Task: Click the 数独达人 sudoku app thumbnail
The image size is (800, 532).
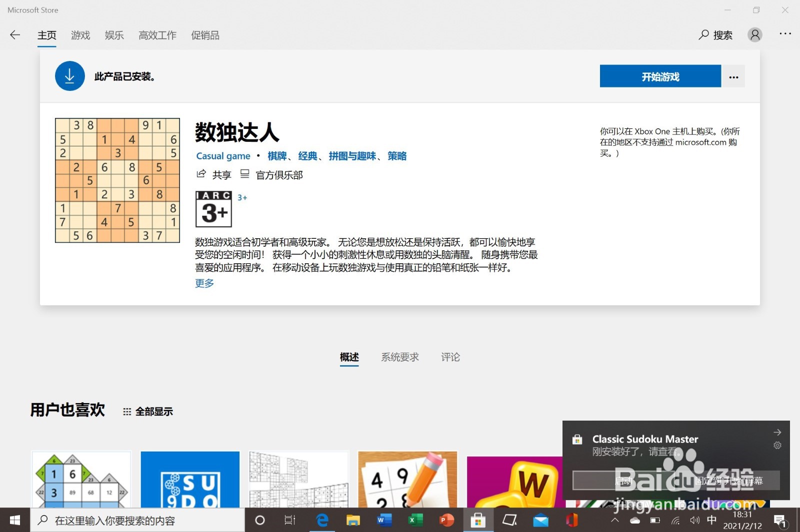Action: pyautogui.click(x=117, y=180)
